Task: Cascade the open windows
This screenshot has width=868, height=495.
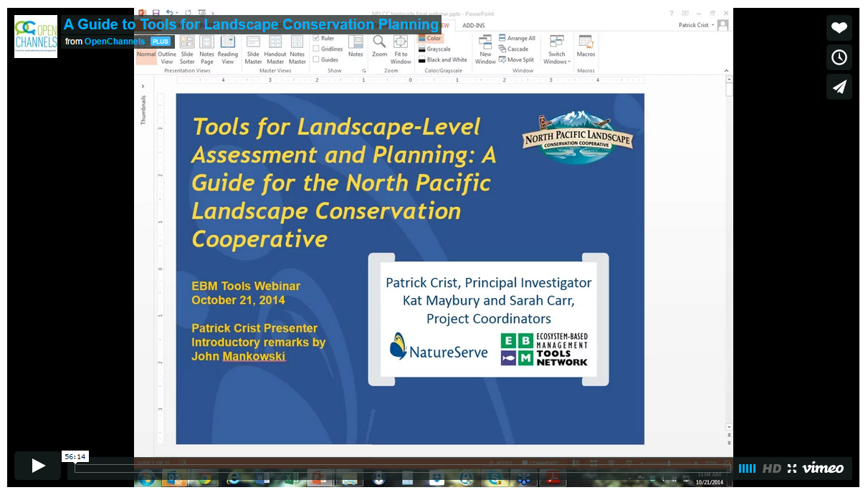Action: point(514,49)
